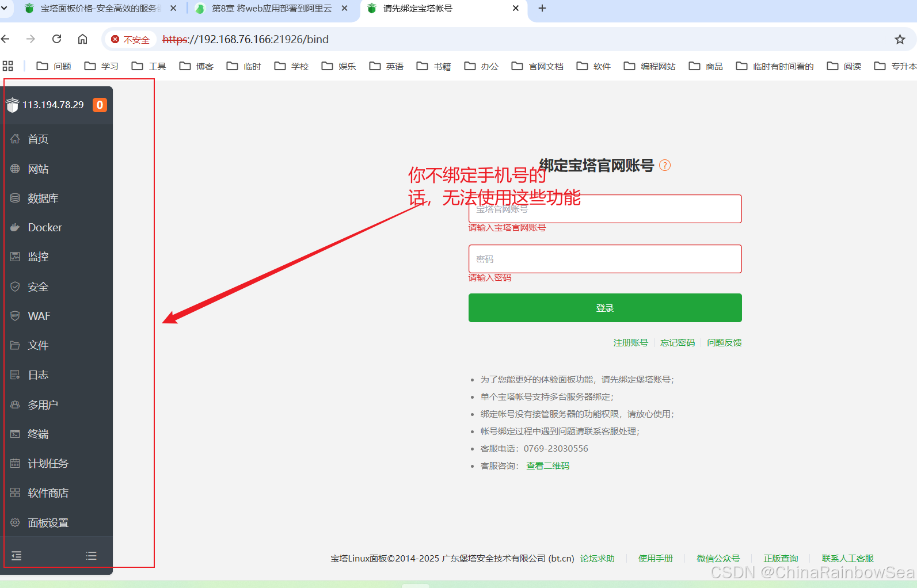Open the 查看二维码 link
The height and width of the screenshot is (588, 917).
[547, 466]
